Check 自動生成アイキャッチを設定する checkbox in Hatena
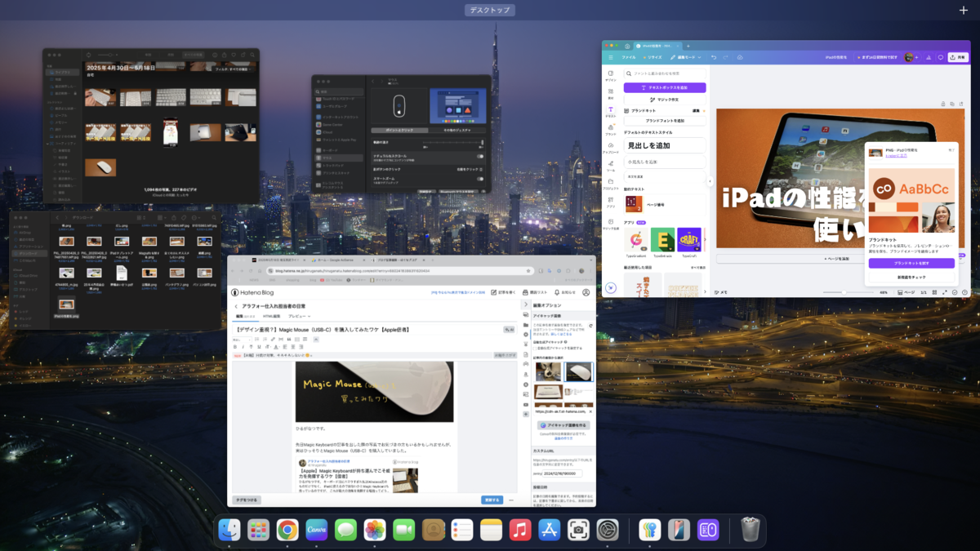The width and height of the screenshot is (980, 551). click(x=535, y=349)
